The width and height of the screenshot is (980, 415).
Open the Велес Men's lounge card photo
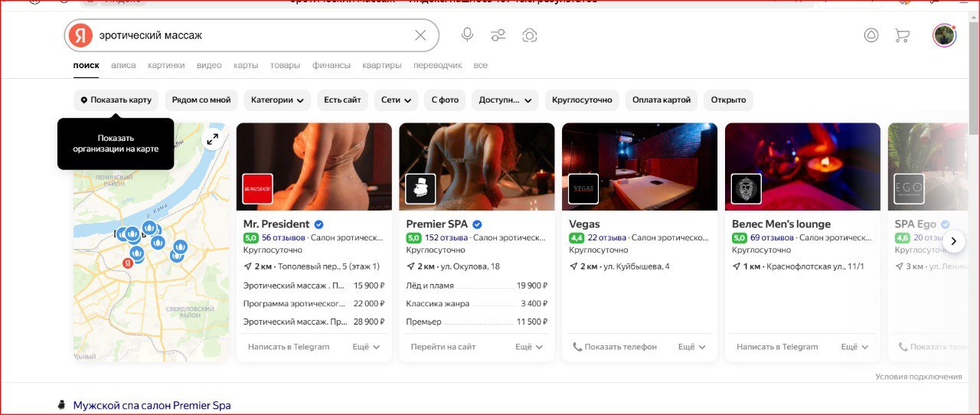click(x=802, y=166)
